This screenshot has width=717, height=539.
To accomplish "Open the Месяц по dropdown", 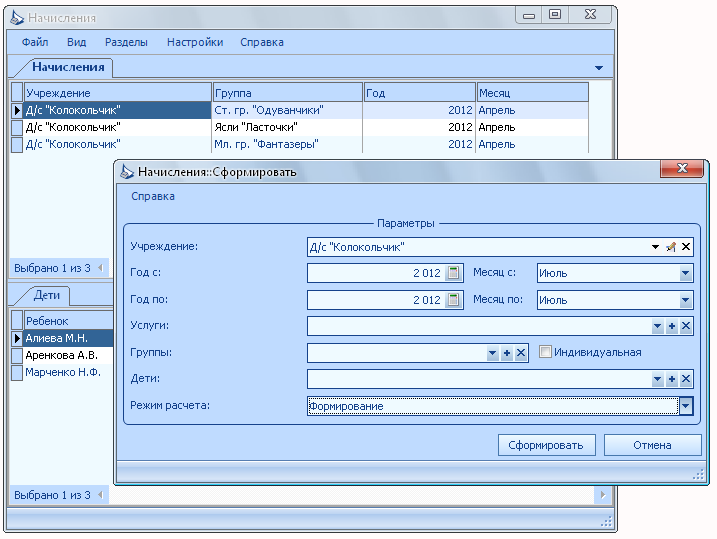I will point(685,300).
